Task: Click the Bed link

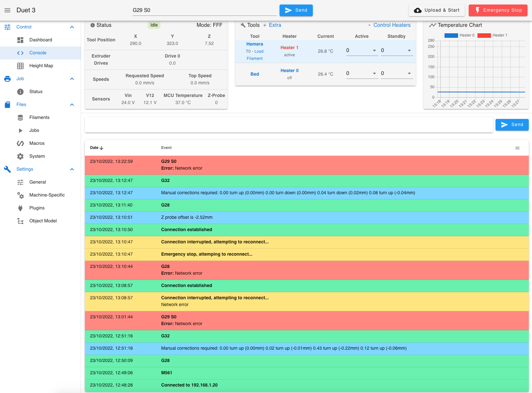Action: click(x=255, y=74)
